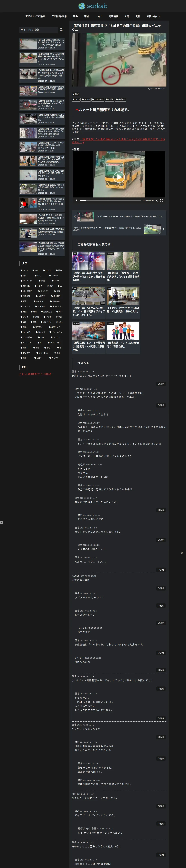The height and width of the screenshot is (868, 186).
Task: Open the 動物 menu item
Action: click(x=138, y=16)
